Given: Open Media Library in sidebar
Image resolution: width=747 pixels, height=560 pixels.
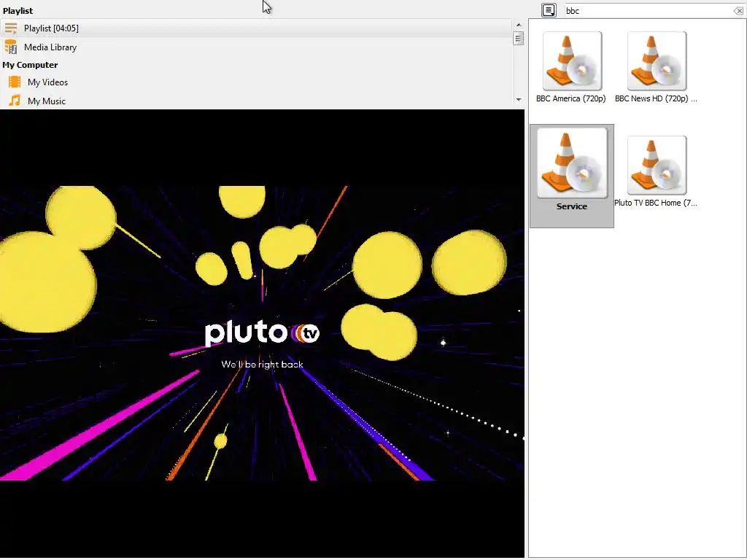Looking at the screenshot, I should click(50, 47).
